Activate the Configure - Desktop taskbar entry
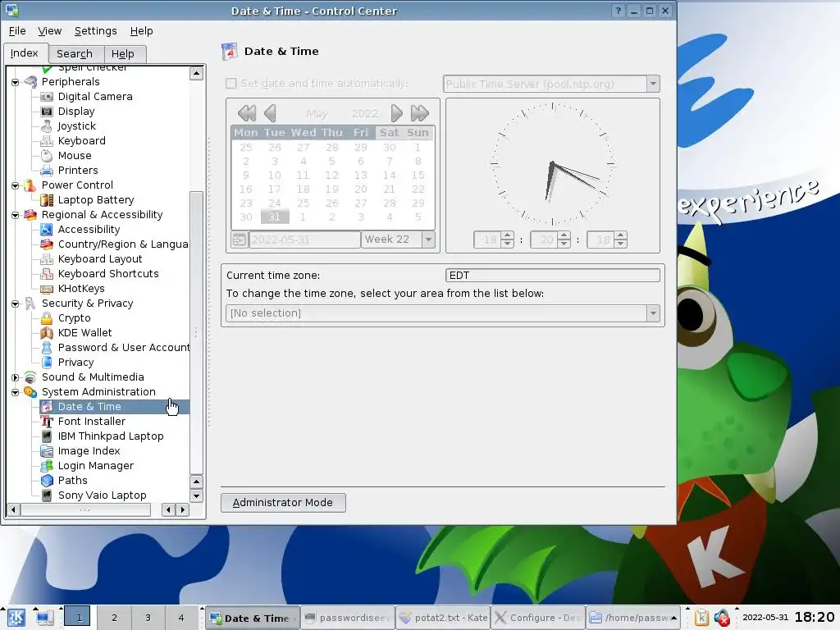This screenshot has width=840, height=630. coord(538,618)
